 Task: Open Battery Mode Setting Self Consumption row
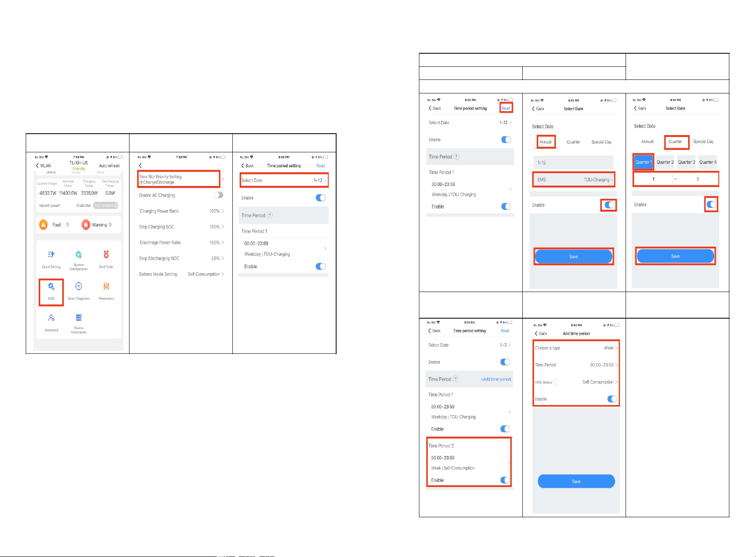(181, 274)
